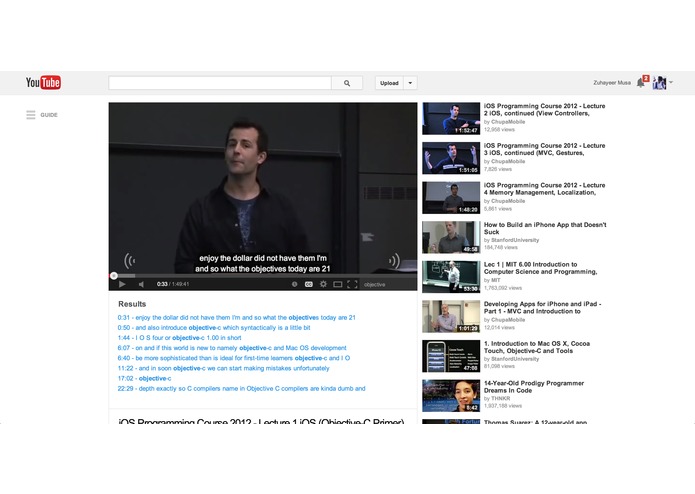Screen dimensions: 695x494
Task: Open 'Developing Apps for iPhone and iPad' title
Action: pos(543,307)
